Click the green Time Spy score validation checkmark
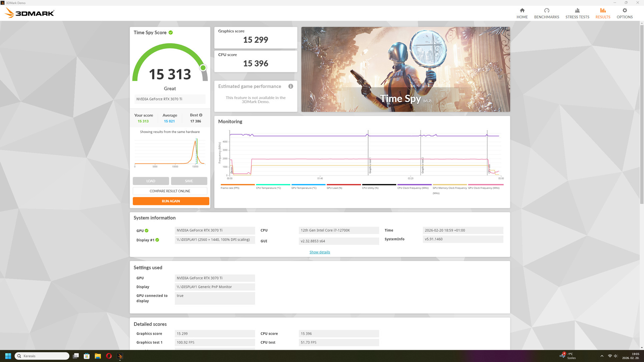644x362 pixels. 171,33
